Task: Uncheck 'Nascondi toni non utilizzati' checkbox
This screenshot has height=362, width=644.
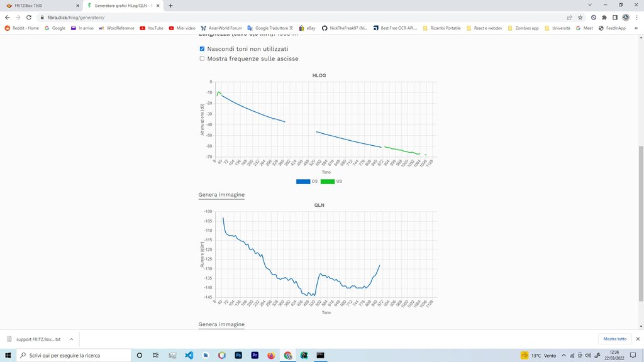Action: [202, 49]
